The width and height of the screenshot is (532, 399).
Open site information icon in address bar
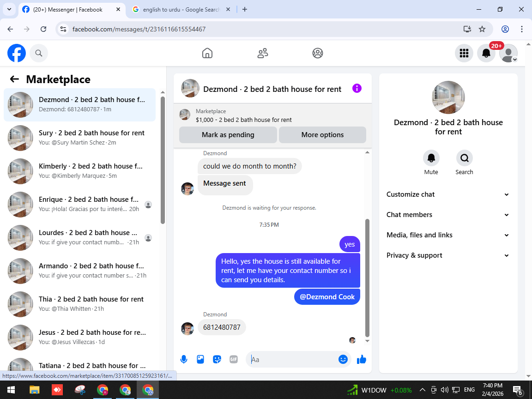click(63, 29)
